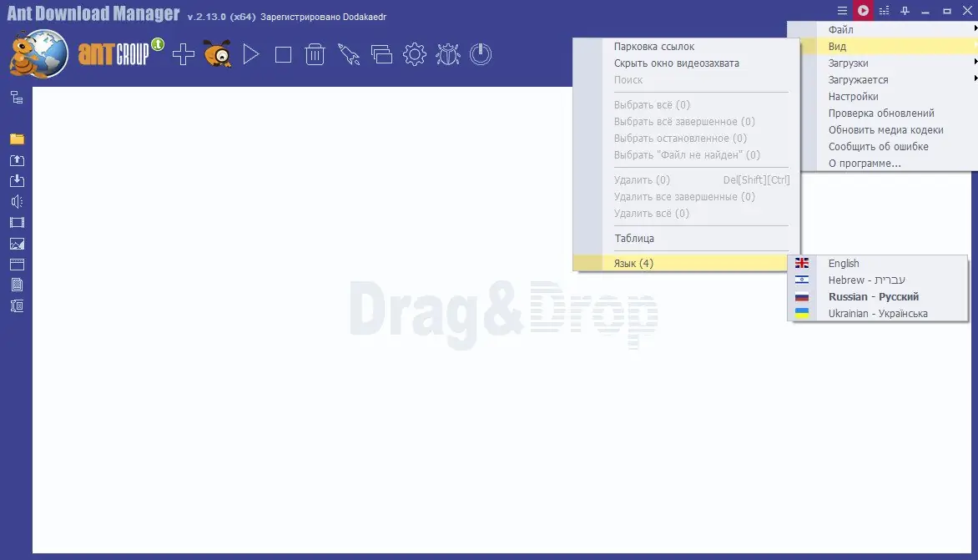The width and height of the screenshot is (978, 560).
Task: Open the stacked windows icon in the toolbar
Action: coord(381,54)
